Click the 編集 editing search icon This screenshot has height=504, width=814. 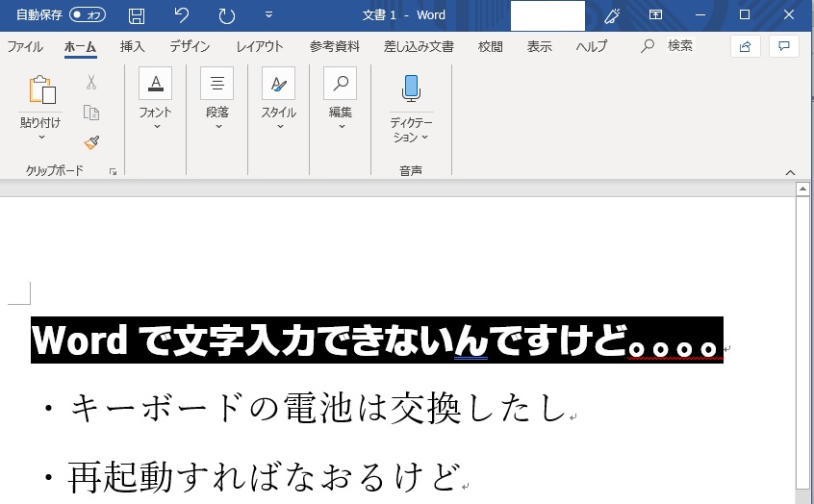(x=340, y=83)
